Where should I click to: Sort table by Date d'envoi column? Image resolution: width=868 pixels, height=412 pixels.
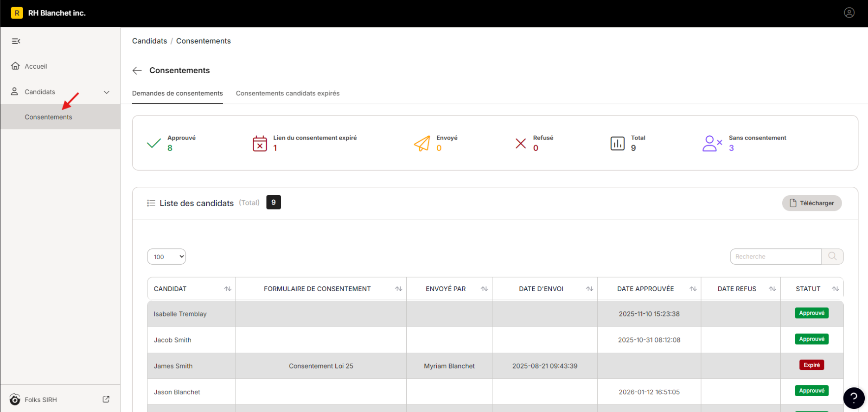(x=590, y=289)
